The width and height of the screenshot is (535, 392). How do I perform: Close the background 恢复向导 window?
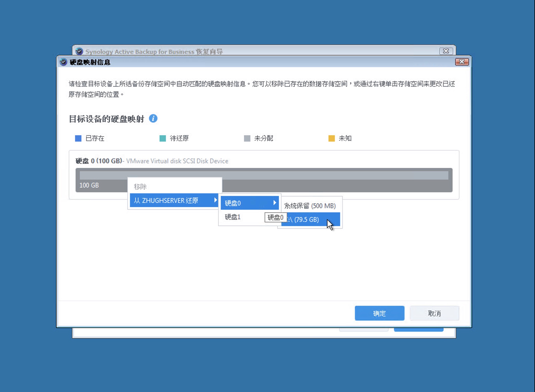pyautogui.click(x=446, y=51)
